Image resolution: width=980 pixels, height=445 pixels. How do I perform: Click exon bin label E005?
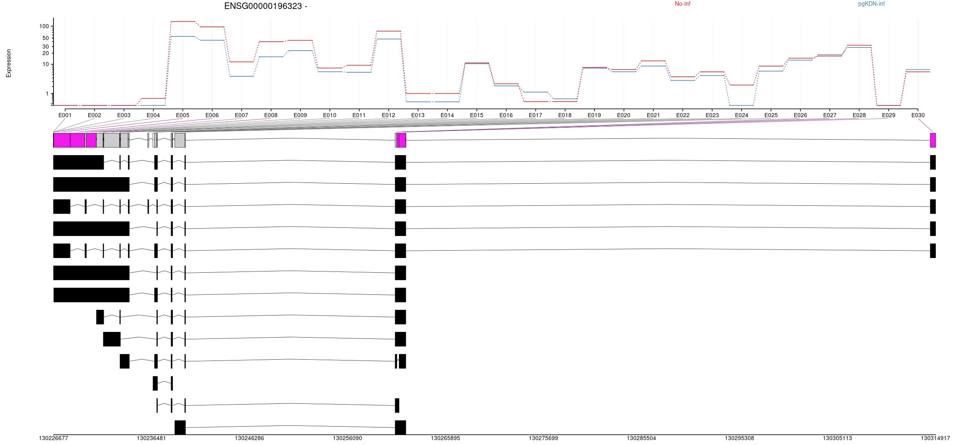(x=183, y=115)
